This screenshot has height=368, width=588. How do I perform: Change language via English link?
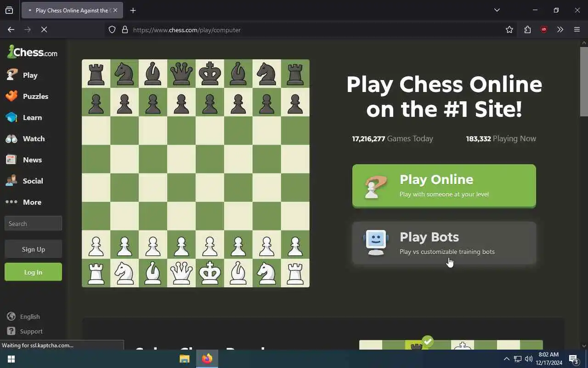pos(23,316)
